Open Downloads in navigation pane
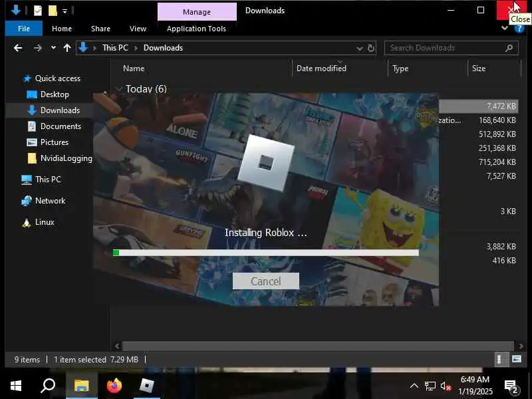This screenshot has width=532, height=399. [60, 110]
